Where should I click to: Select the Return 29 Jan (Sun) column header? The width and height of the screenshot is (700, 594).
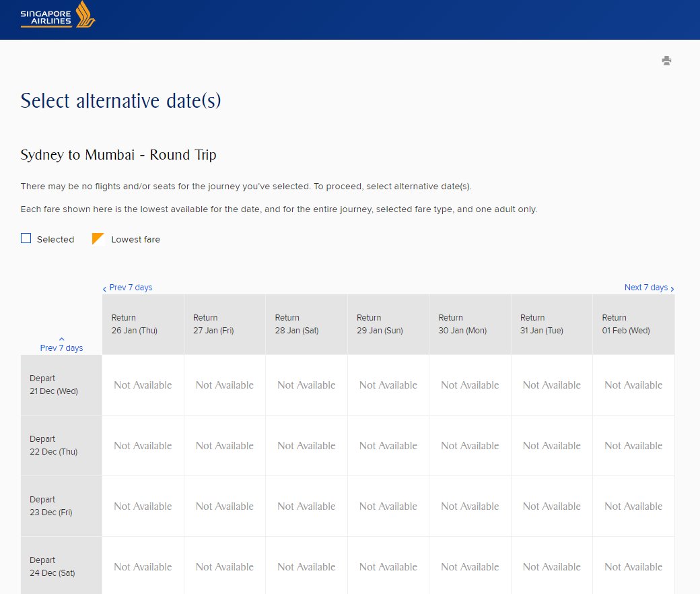[388, 324]
